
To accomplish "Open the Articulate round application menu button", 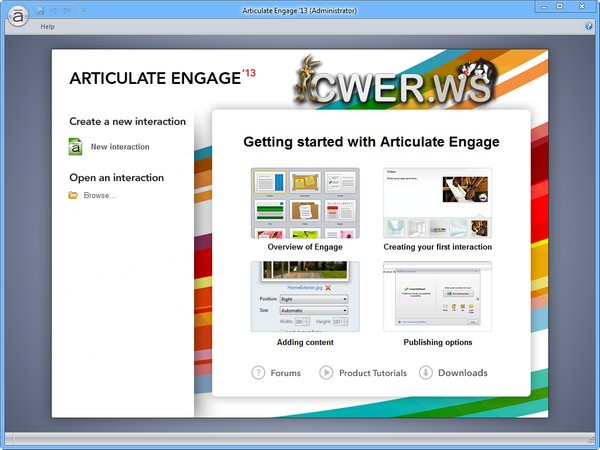I will pyautogui.click(x=18, y=16).
